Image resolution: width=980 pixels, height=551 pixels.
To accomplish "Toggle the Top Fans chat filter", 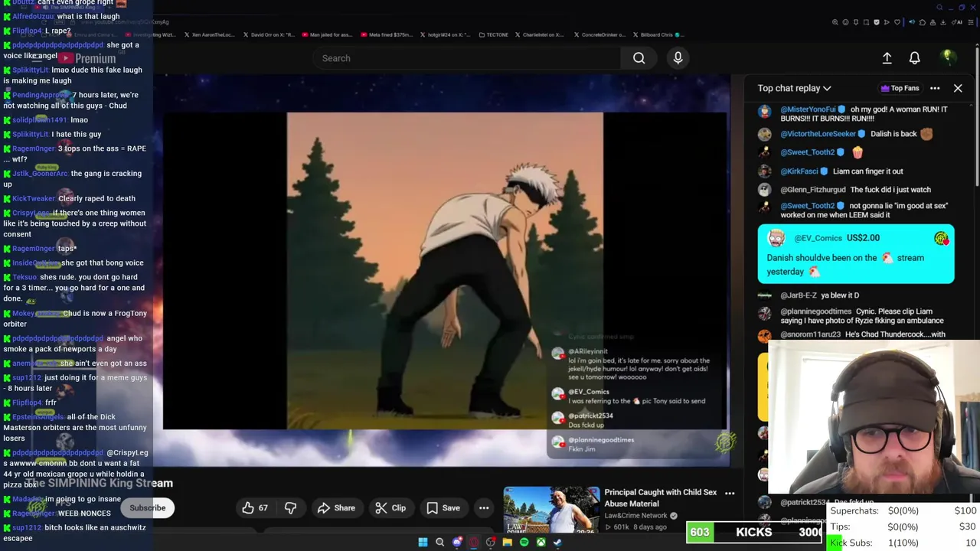I will (x=900, y=88).
